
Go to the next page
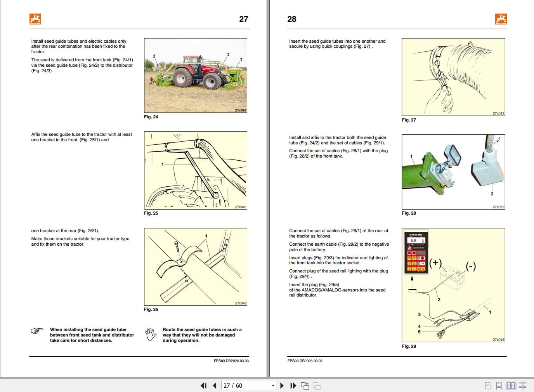pyautogui.click(x=282, y=385)
